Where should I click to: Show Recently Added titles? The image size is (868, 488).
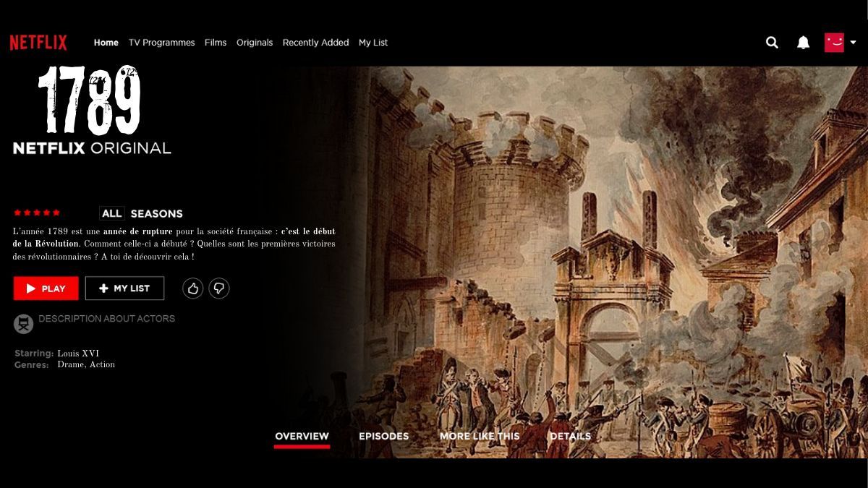(x=315, y=43)
